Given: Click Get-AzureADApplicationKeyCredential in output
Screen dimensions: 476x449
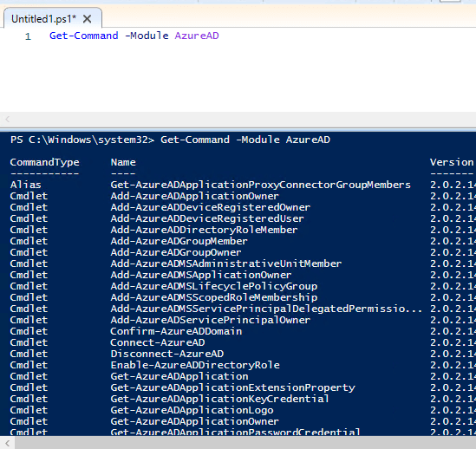Looking at the screenshot, I should coord(219,399).
